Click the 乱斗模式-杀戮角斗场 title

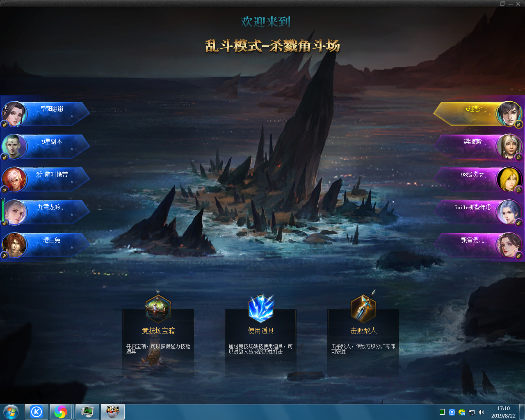click(273, 46)
